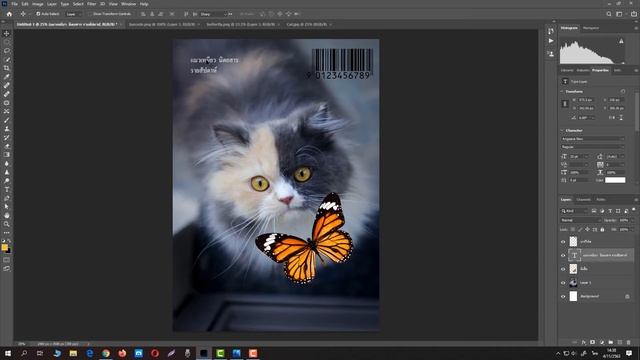Click the Search icon in options bar

point(609,14)
